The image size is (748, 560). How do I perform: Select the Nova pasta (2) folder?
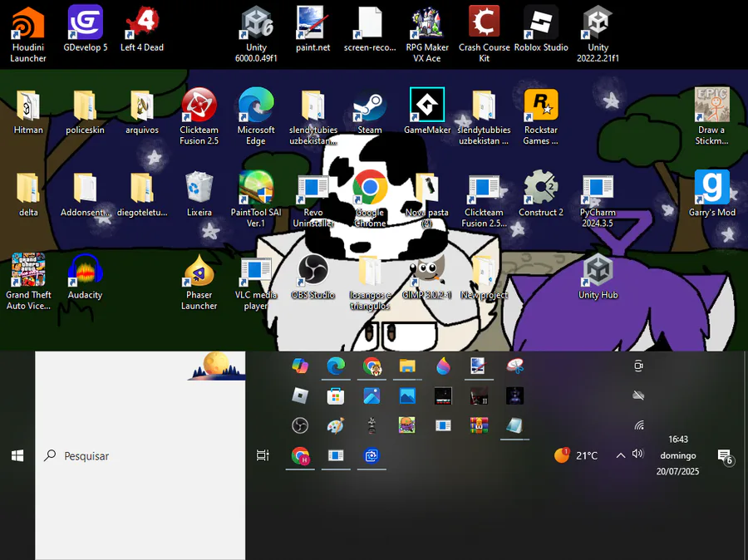click(x=427, y=199)
